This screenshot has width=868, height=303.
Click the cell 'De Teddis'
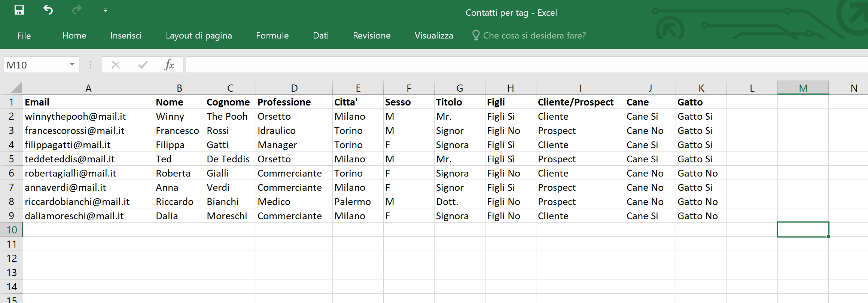pyautogui.click(x=230, y=159)
